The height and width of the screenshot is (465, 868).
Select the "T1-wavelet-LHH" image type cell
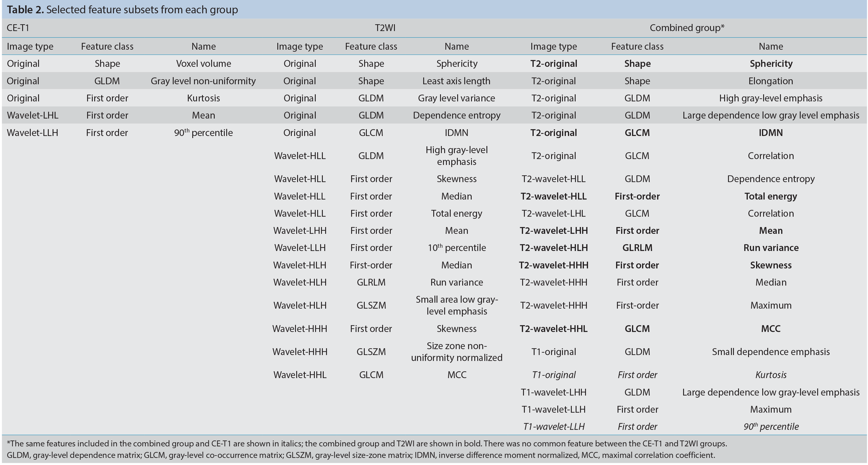(554, 392)
